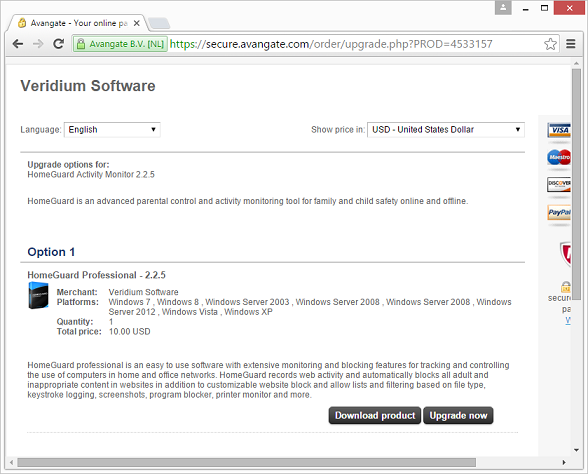Click the PayPal payment logo
This screenshot has height=474, width=588.
559,212
